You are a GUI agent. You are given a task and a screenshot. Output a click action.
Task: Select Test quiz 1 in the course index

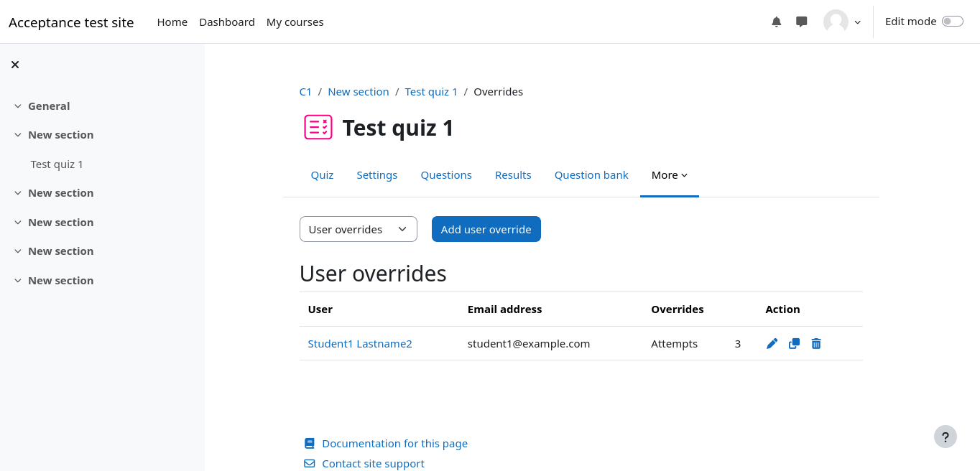click(x=57, y=164)
